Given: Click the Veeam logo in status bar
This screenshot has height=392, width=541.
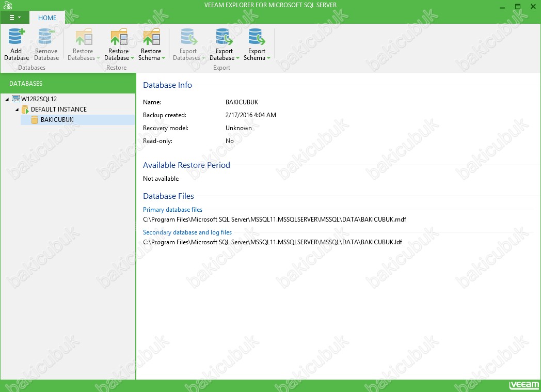Looking at the screenshot, I should click(x=524, y=385).
